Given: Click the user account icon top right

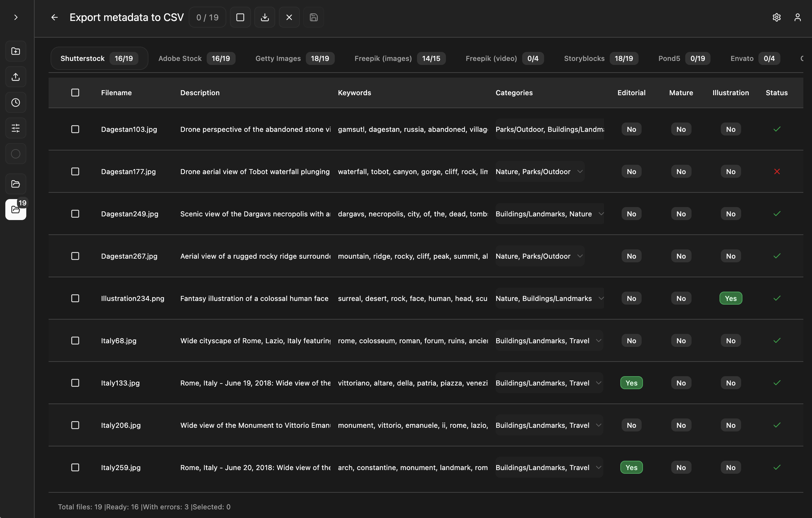Looking at the screenshot, I should click(x=798, y=17).
